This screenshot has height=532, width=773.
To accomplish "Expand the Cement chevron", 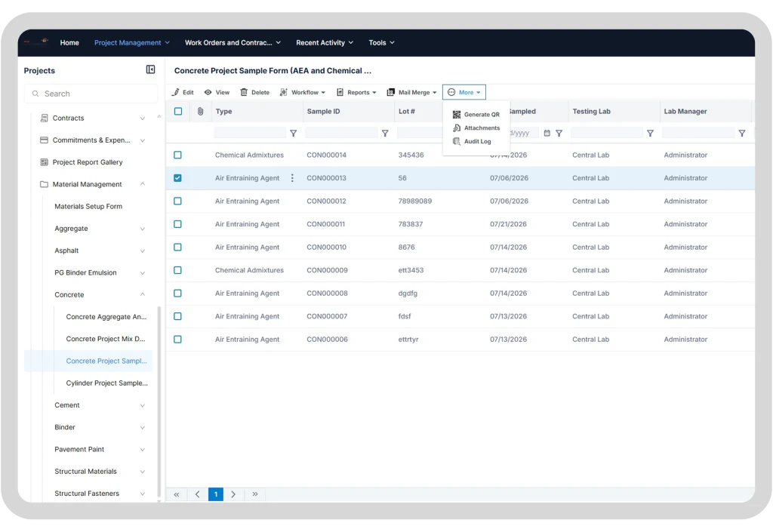I will (143, 405).
